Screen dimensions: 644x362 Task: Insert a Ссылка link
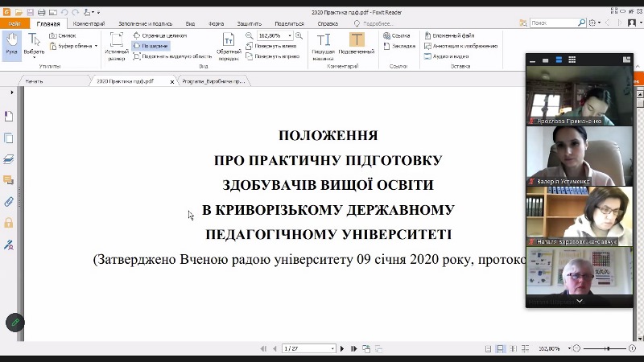tap(396, 35)
